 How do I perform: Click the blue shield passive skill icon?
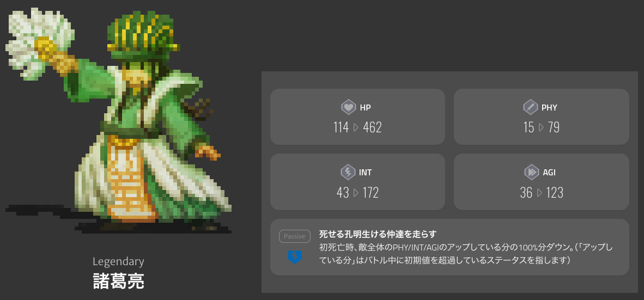click(294, 257)
